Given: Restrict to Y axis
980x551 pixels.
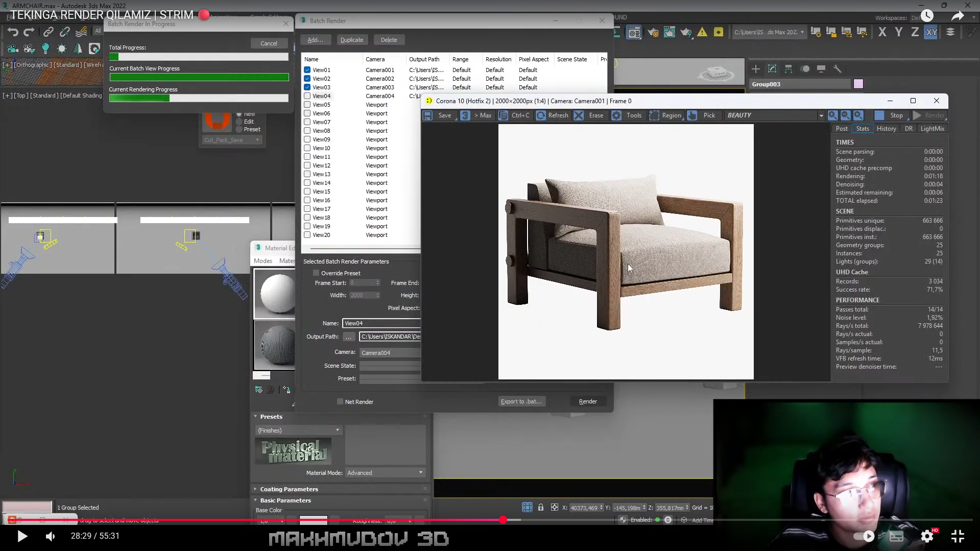Looking at the screenshot, I should pos(899,32).
